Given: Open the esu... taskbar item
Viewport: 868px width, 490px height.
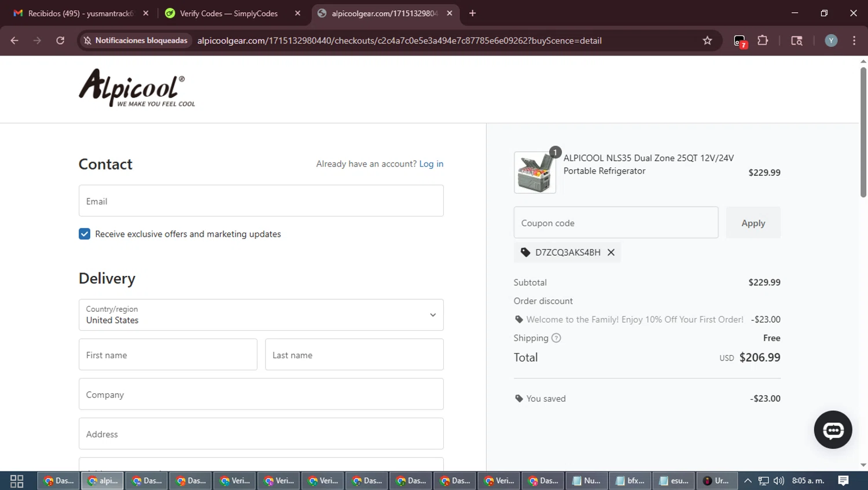Looking at the screenshot, I should click(674, 481).
